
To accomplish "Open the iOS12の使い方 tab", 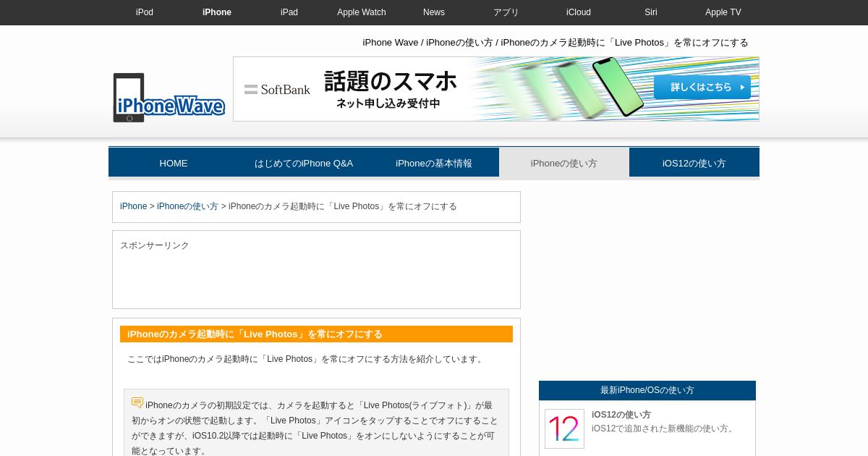I will click(x=694, y=163).
